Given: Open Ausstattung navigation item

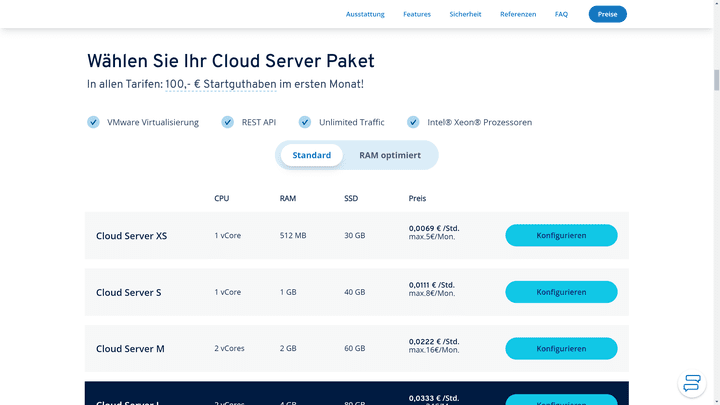Looking at the screenshot, I should 365,14.
